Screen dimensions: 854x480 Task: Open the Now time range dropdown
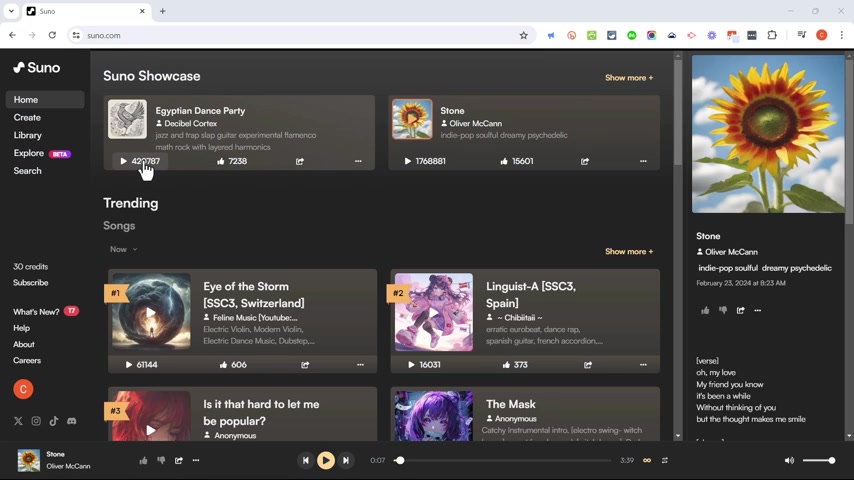coord(124,249)
